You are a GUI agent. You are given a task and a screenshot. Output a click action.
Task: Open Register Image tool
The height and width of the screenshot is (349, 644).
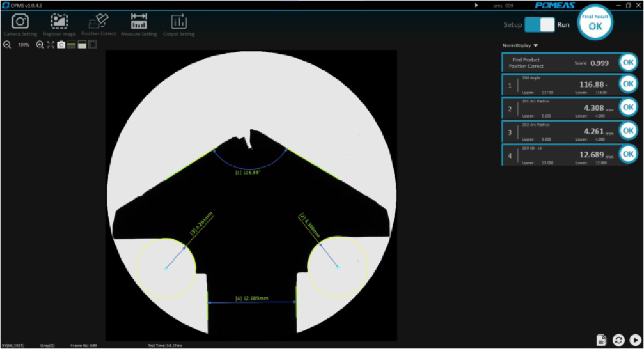coord(59,25)
